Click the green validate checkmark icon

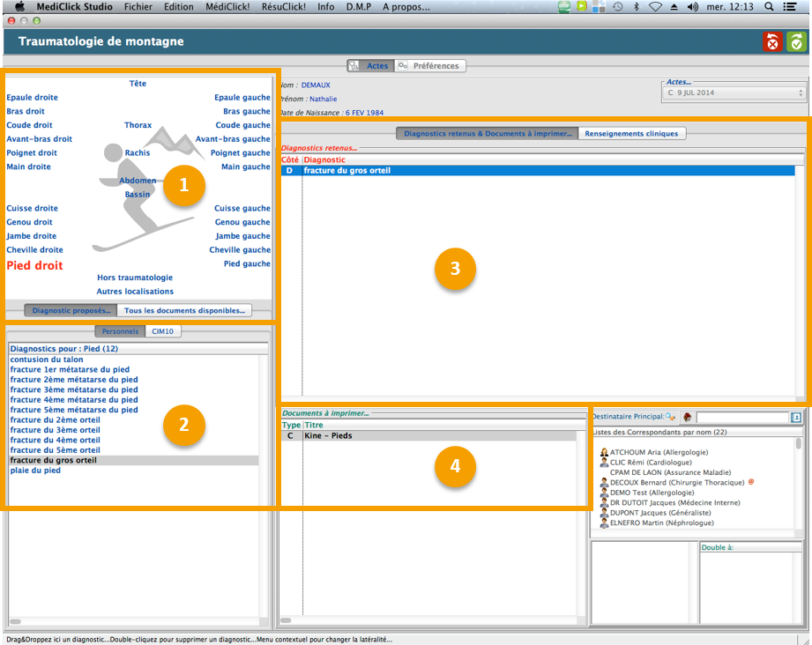(796, 41)
